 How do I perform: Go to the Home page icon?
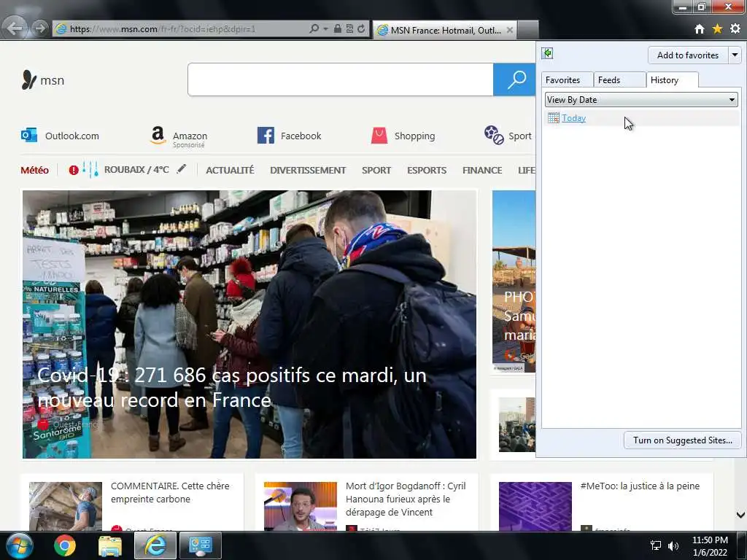699,29
